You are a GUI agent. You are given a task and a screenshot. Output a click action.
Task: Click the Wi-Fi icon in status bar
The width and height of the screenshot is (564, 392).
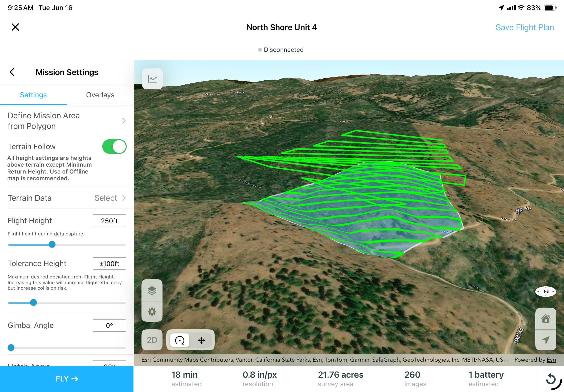521,8
